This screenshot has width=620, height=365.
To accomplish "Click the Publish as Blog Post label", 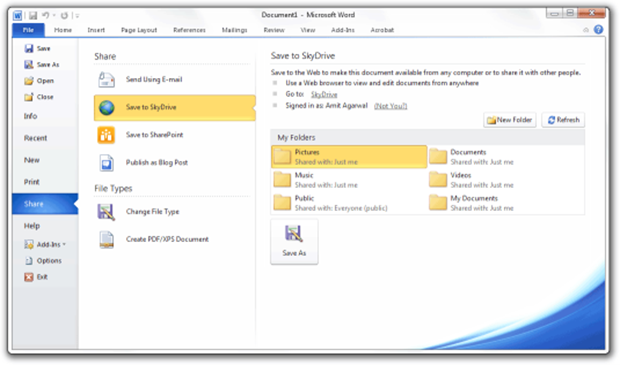I will click(x=157, y=163).
